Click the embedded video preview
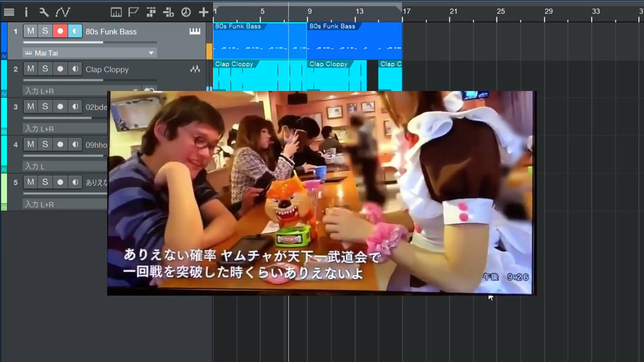 (x=321, y=193)
